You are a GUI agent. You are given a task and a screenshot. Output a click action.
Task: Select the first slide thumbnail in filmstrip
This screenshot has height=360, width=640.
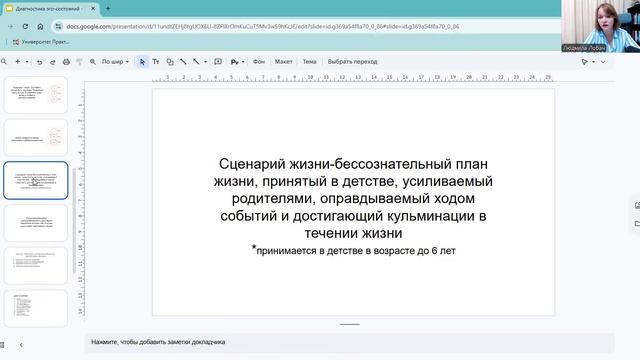pos(36,95)
